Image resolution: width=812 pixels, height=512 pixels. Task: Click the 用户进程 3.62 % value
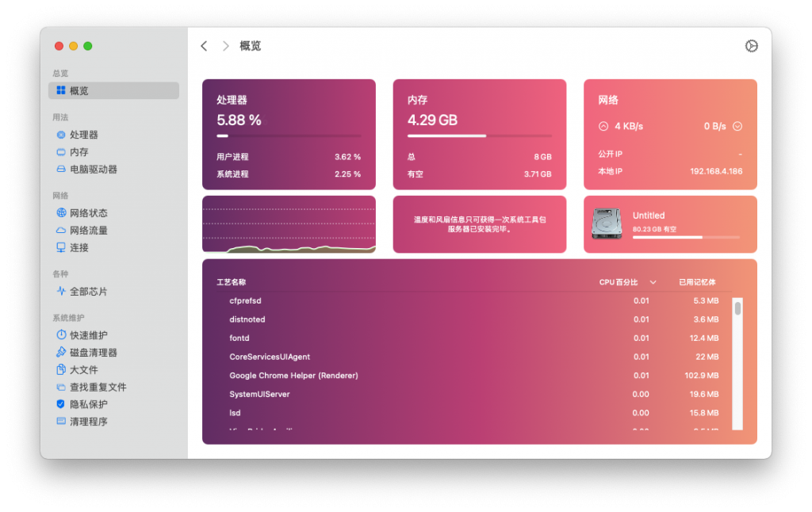pos(347,157)
